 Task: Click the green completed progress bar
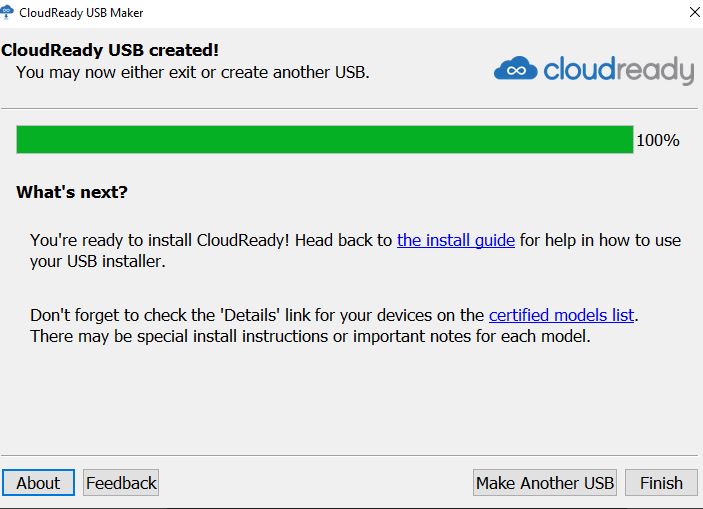(324, 140)
